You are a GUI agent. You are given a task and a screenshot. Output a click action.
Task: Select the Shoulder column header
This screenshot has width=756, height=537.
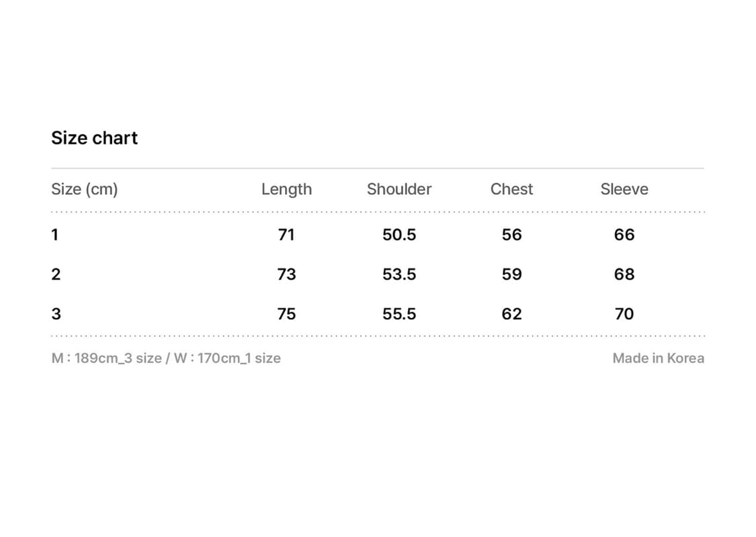(399, 190)
